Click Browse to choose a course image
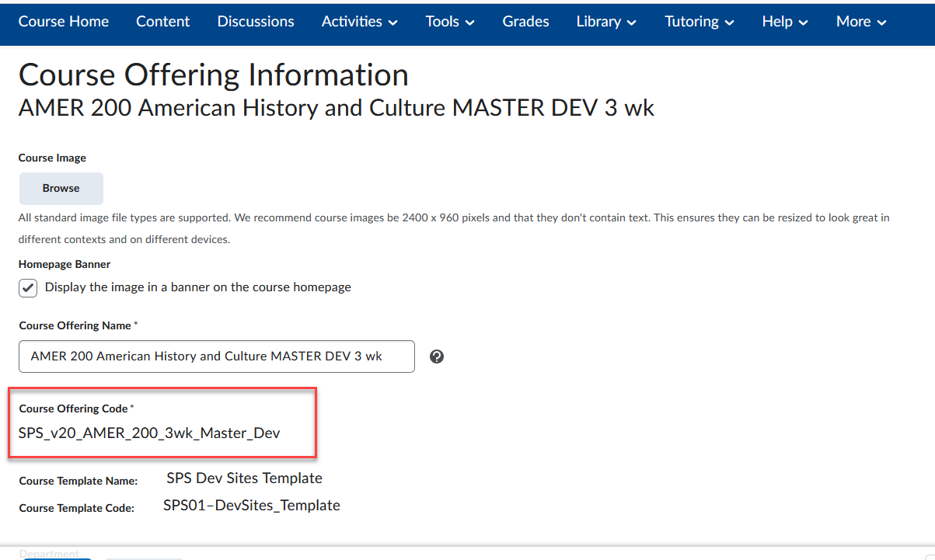 (61, 188)
